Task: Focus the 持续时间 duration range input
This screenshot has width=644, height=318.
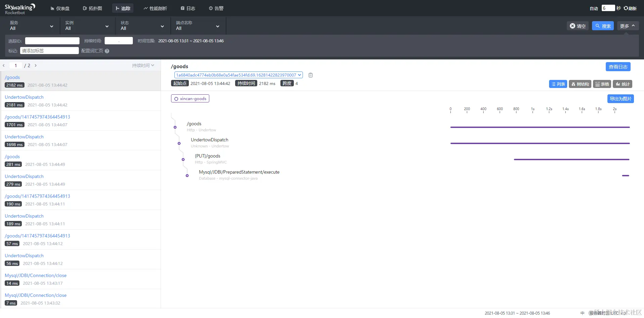Action: [119, 41]
